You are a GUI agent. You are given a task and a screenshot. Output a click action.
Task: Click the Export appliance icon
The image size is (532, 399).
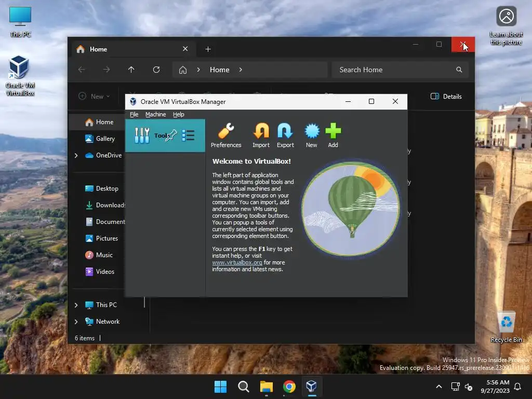[x=285, y=136]
